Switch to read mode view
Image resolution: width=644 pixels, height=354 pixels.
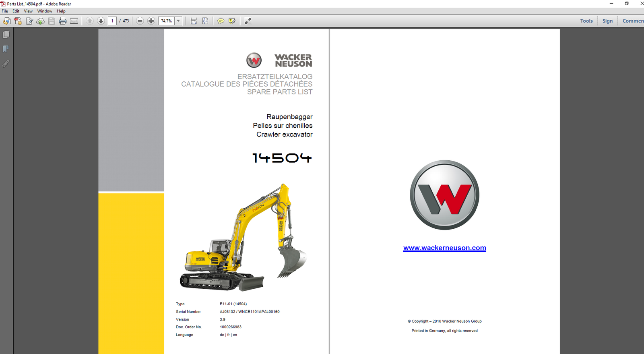point(248,21)
